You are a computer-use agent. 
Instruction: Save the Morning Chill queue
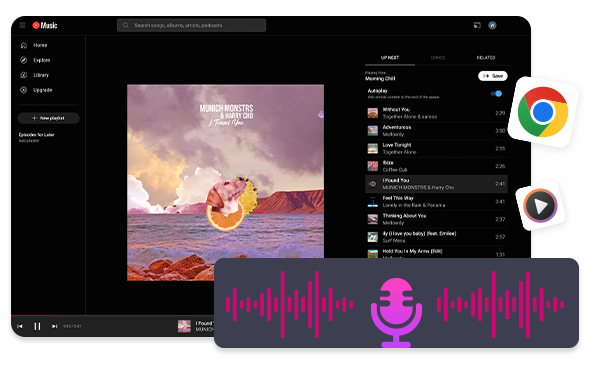[493, 76]
